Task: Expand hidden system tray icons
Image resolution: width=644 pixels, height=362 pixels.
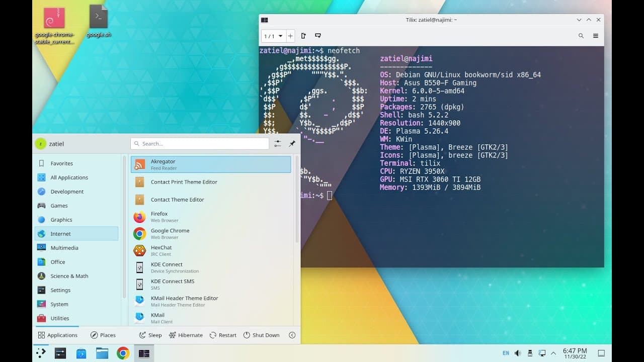Action: tap(553, 353)
